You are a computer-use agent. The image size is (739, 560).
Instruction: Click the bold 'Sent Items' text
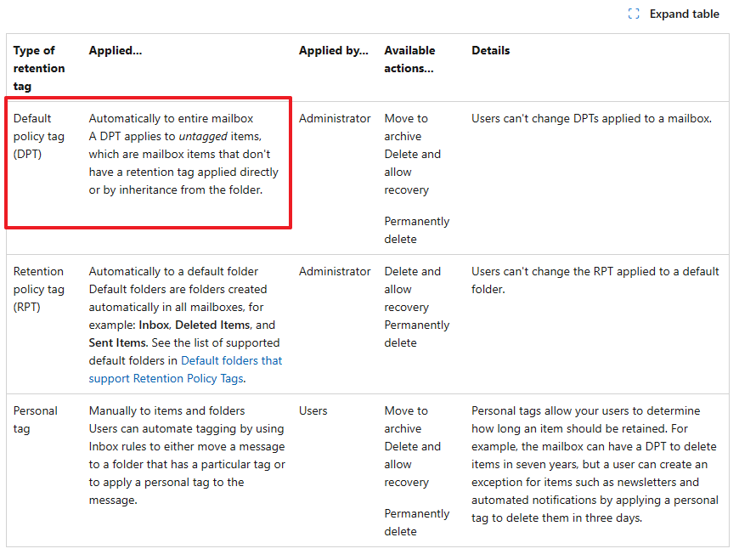118,343
